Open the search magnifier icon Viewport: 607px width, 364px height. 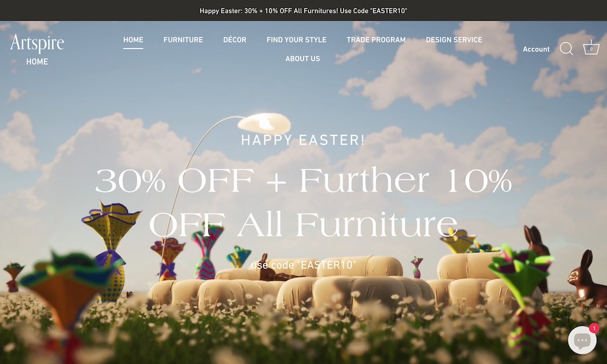566,49
